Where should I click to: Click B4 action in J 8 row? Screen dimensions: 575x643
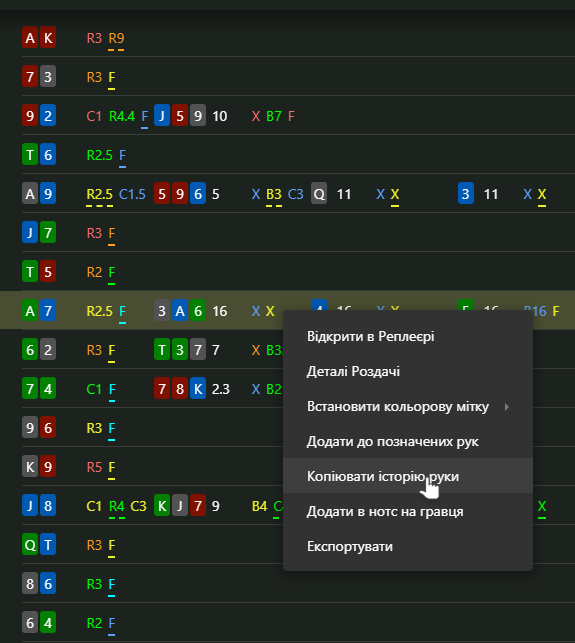click(260, 506)
